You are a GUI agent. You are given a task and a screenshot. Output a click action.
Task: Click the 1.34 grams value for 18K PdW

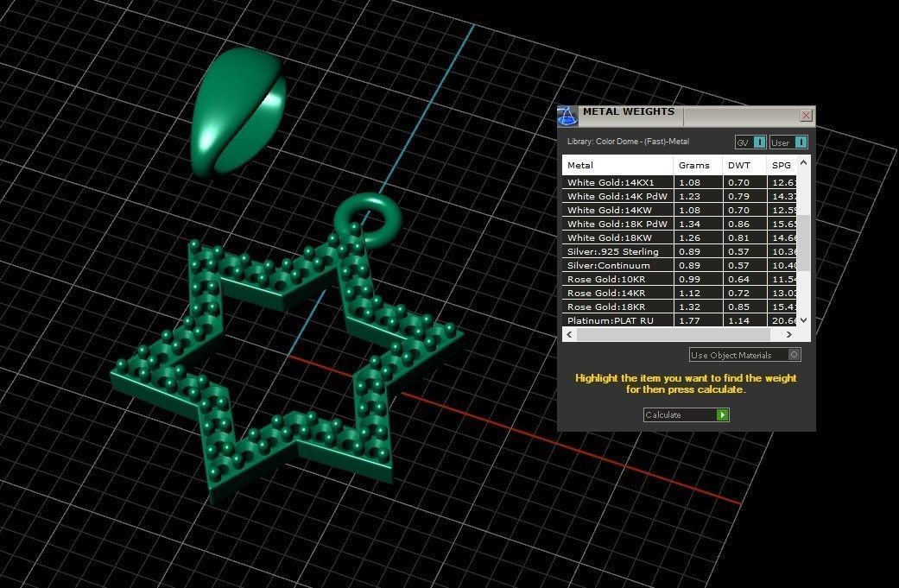689,224
